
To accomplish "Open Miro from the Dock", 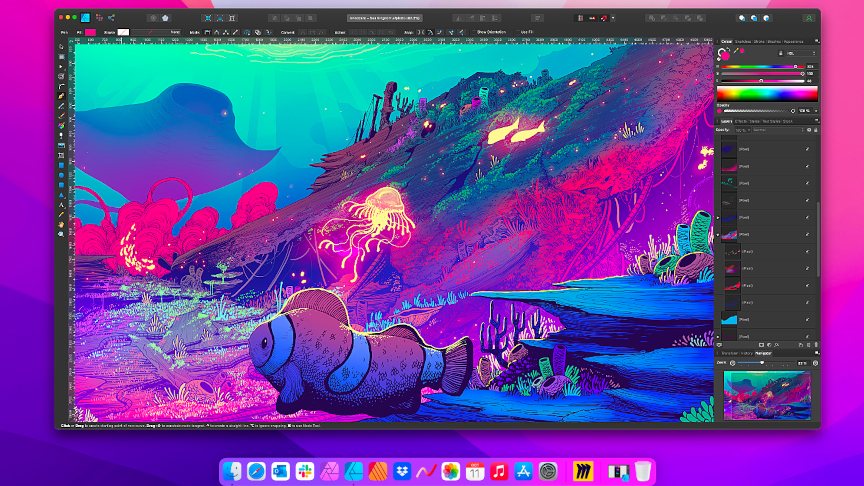I will pyautogui.click(x=583, y=472).
